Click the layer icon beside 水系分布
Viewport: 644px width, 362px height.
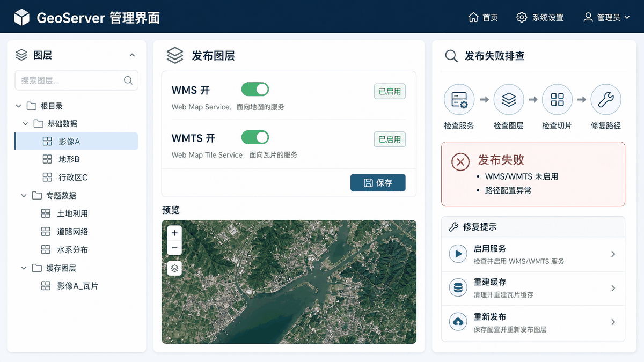pos(46,249)
